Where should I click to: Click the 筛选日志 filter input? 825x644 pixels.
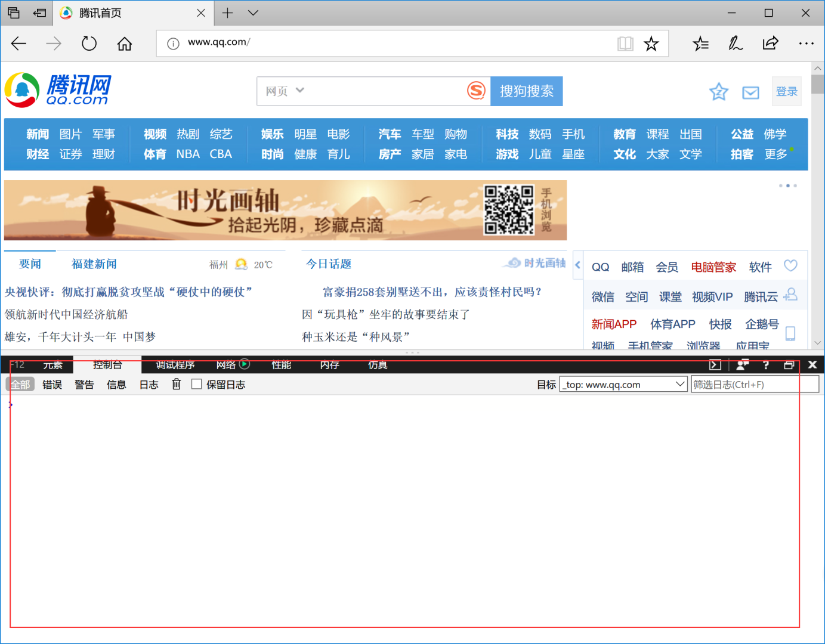click(x=755, y=385)
